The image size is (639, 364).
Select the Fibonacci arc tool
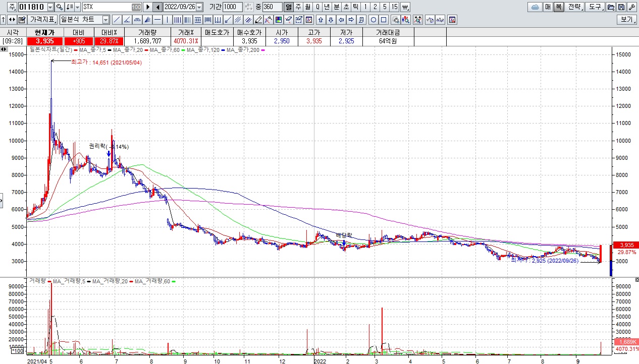coord(137,20)
